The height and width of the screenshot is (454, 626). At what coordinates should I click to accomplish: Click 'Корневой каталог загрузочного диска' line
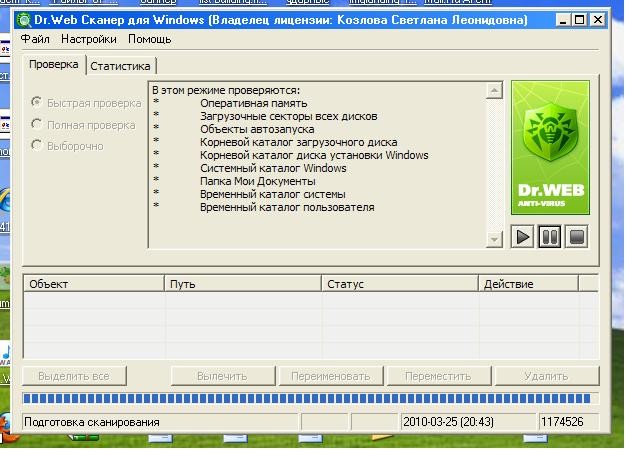click(x=299, y=142)
